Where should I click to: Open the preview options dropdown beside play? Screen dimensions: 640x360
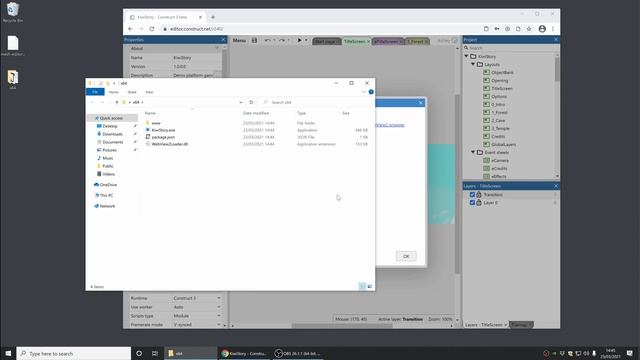pos(306,40)
